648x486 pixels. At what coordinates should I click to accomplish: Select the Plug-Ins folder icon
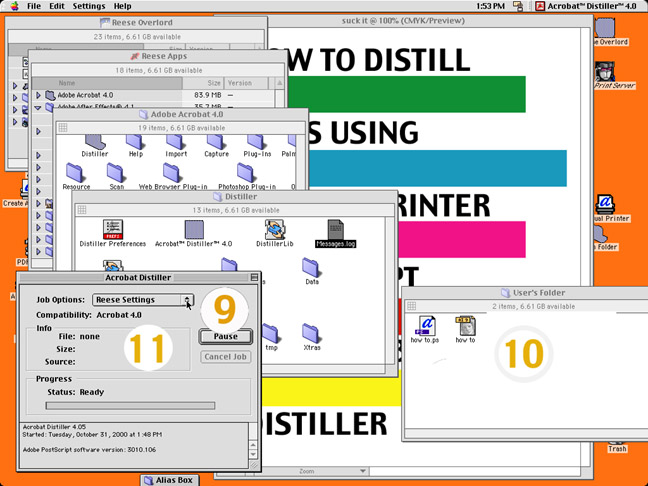click(257, 147)
